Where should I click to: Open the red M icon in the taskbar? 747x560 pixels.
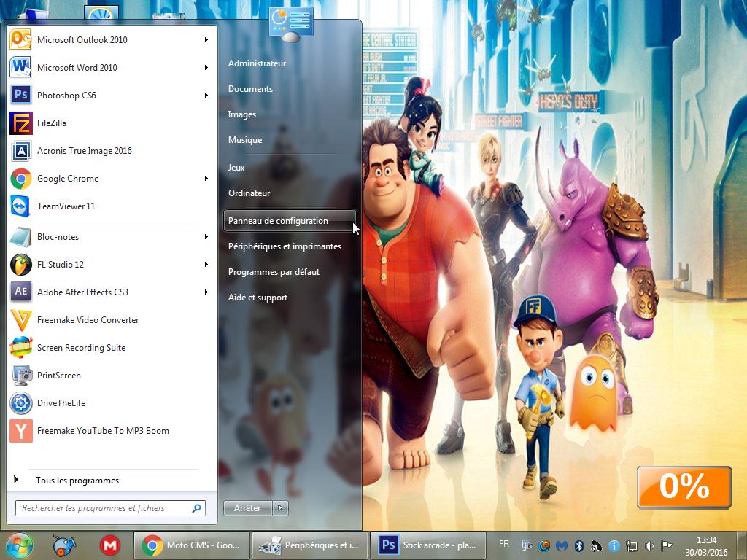[x=110, y=545]
